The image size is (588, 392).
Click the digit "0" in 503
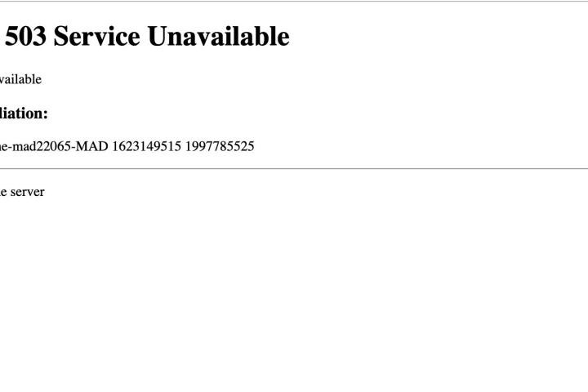pos(25,37)
